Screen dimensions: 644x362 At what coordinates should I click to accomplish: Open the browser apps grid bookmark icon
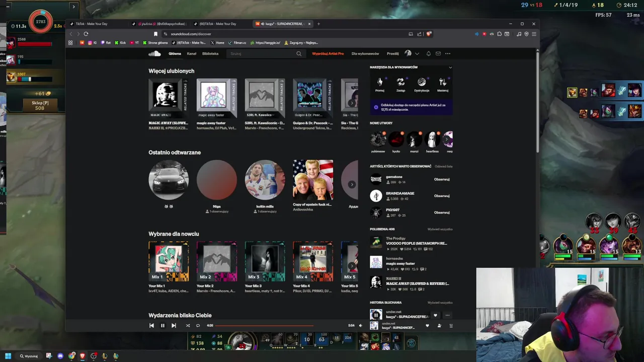tap(70, 43)
